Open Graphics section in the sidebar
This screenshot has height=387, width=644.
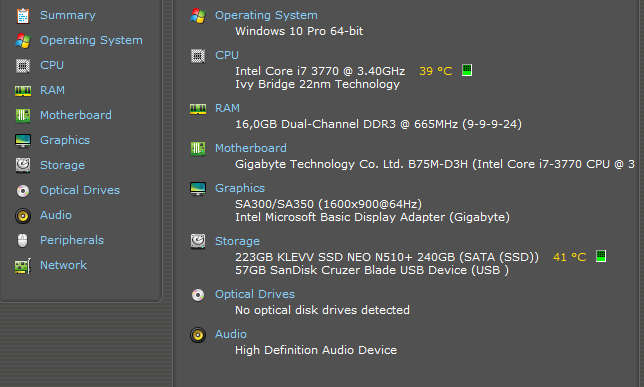tap(65, 140)
